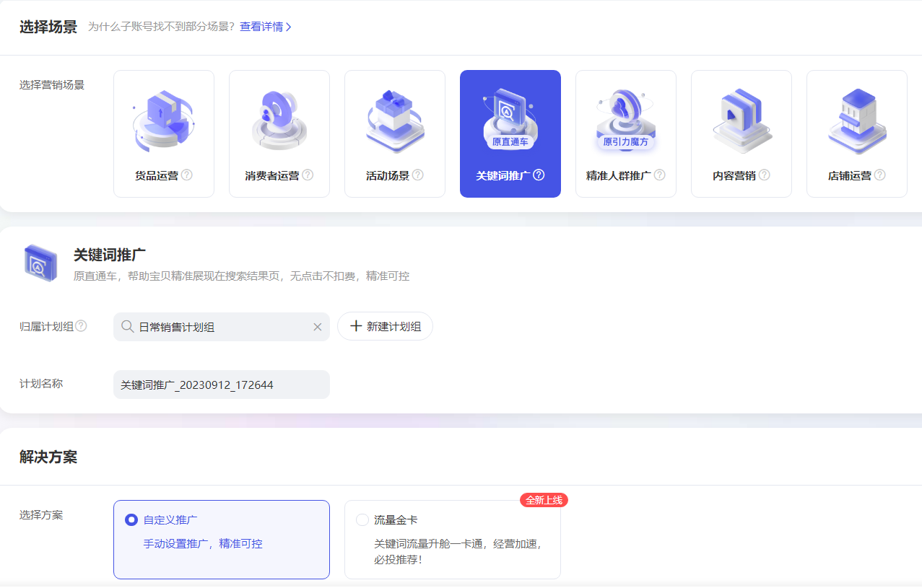
Task: Open help icon next to 货品运营
Action: coord(187,175)
